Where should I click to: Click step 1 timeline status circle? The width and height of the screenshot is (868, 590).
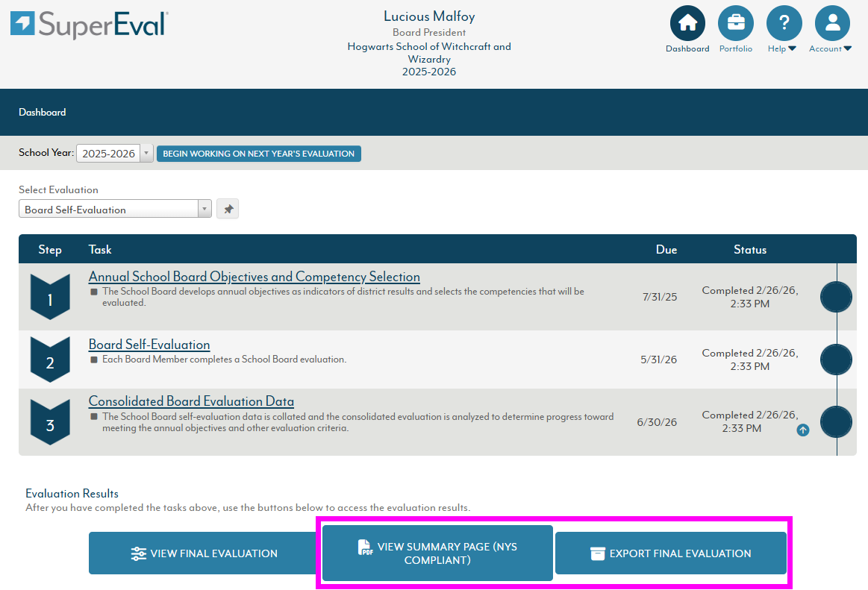[x=836, y=297]
